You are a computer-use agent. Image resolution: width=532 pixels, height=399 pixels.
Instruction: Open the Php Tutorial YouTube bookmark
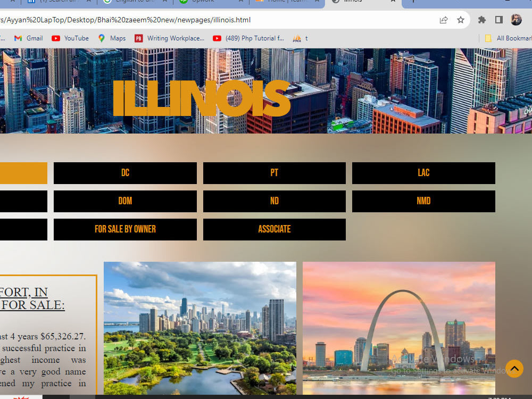(248, 38)
